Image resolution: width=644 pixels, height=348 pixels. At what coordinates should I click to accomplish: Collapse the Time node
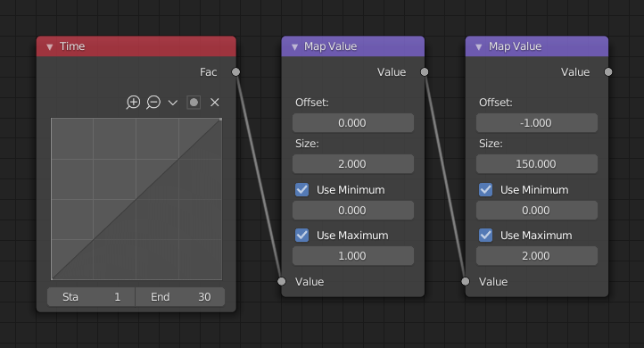(50, 46)
